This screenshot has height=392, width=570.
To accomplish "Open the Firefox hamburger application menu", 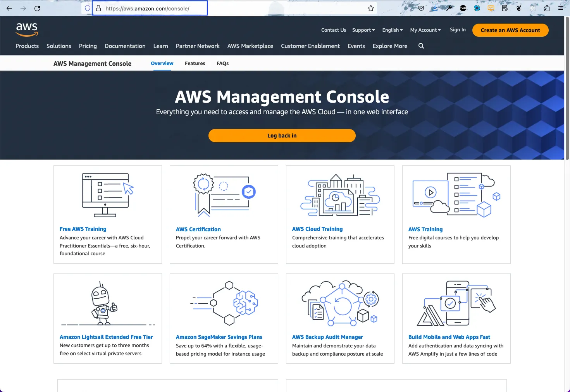I will (x=561, y=8).
